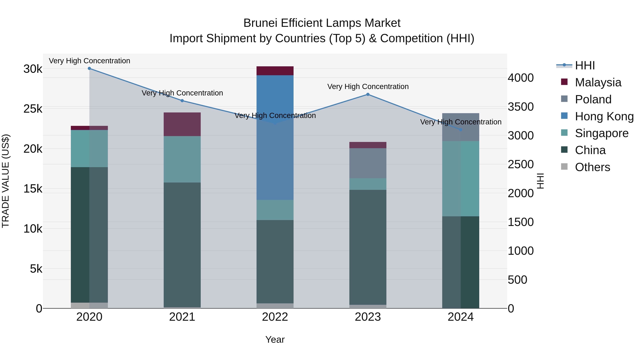
Task: Toggle China series in legend
Action: pos(583,150)
